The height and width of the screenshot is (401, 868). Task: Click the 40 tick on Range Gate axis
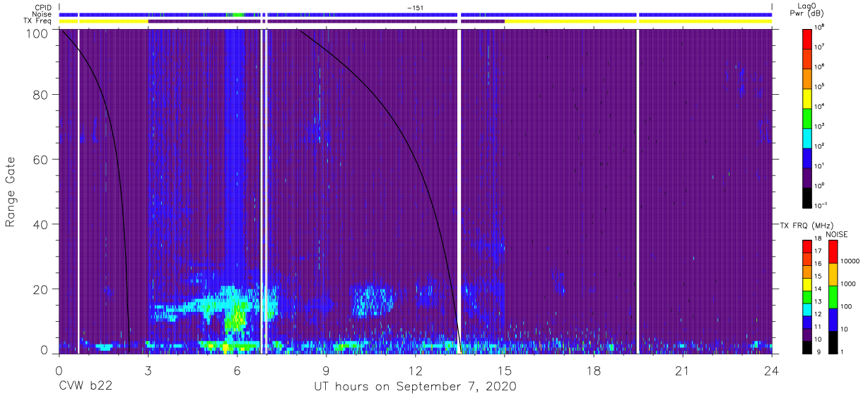40,224
